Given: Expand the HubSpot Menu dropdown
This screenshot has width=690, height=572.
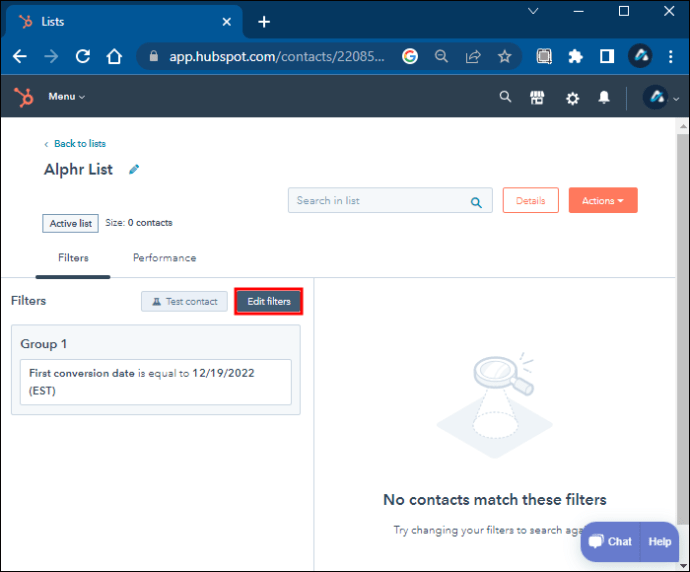Looking at the screenshot, I should (x=66, y=96).
